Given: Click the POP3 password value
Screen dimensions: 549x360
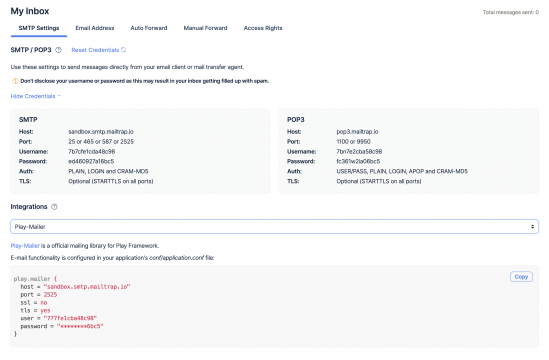Looking at the screenshot, I should click(x=358, y=161).
